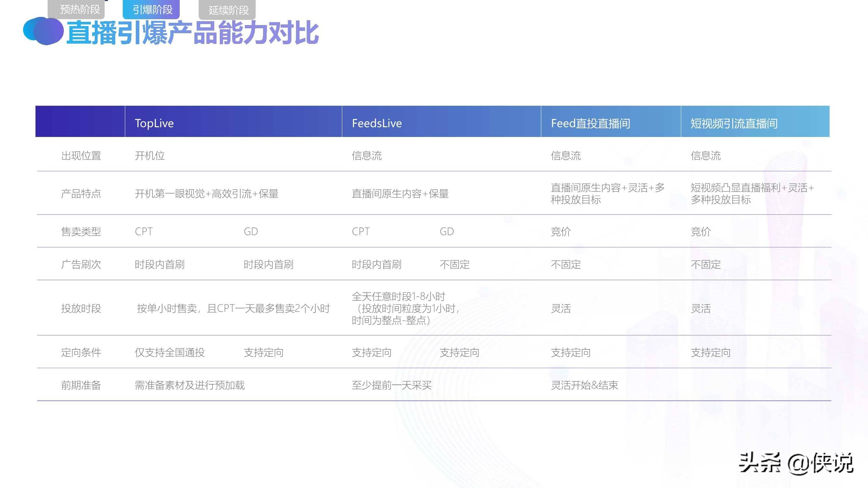Select the 预热阶段 tab
Image resolution: width=868 pixels, height=488 pixels.
coord(77,9)
